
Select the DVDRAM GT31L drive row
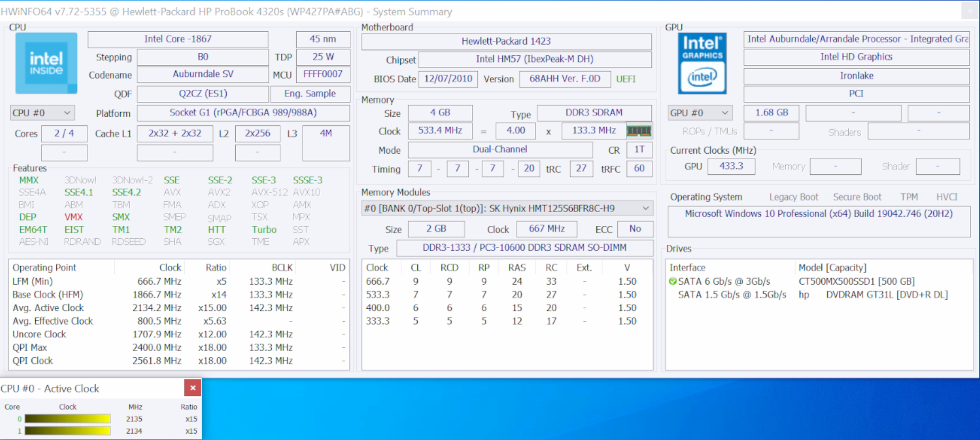[819, 294]
